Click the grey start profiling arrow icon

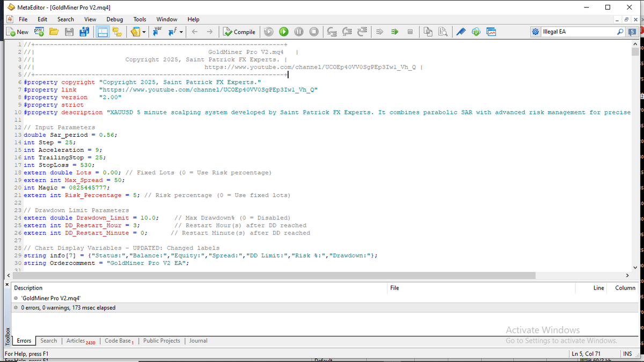point(379,32)
